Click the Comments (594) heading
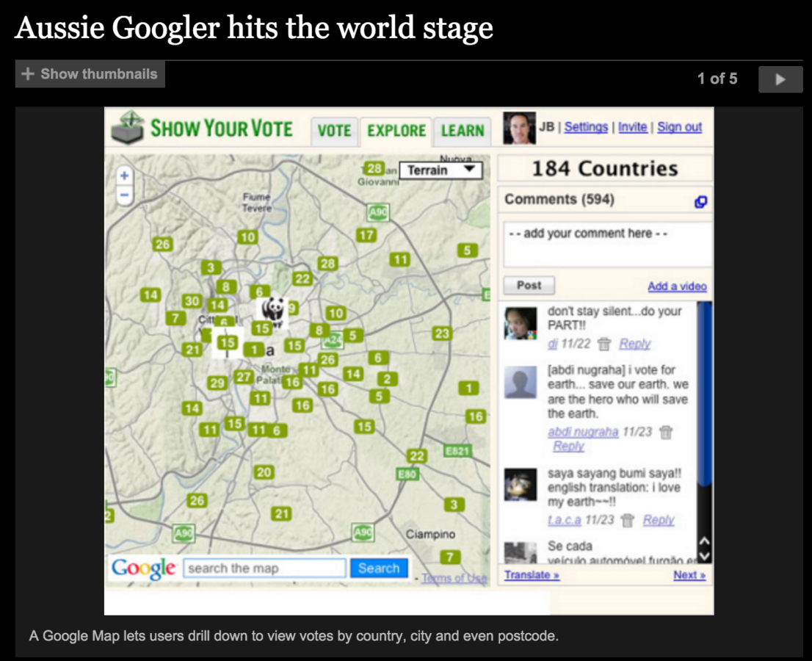The height and width of the screenshot is (661, 812). click(x=559, y=200)
